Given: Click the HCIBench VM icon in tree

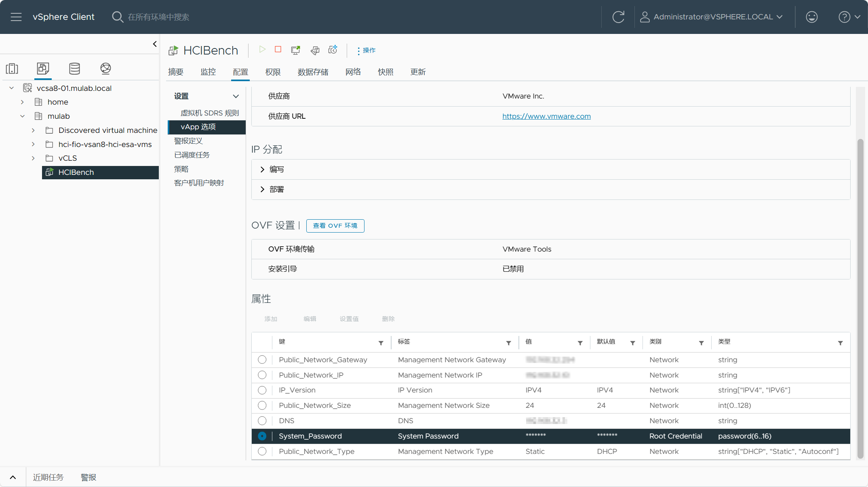Looking at the screenshot, I should click(49, 172).
